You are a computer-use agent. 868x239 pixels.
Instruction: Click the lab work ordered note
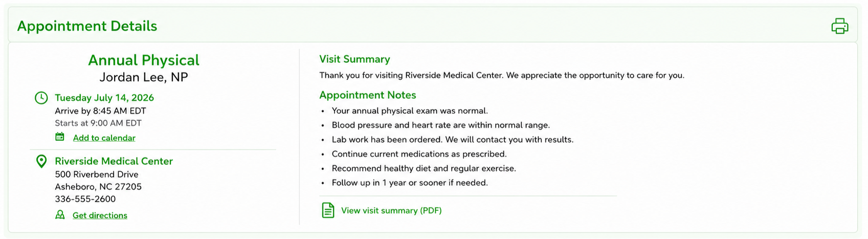453,140
